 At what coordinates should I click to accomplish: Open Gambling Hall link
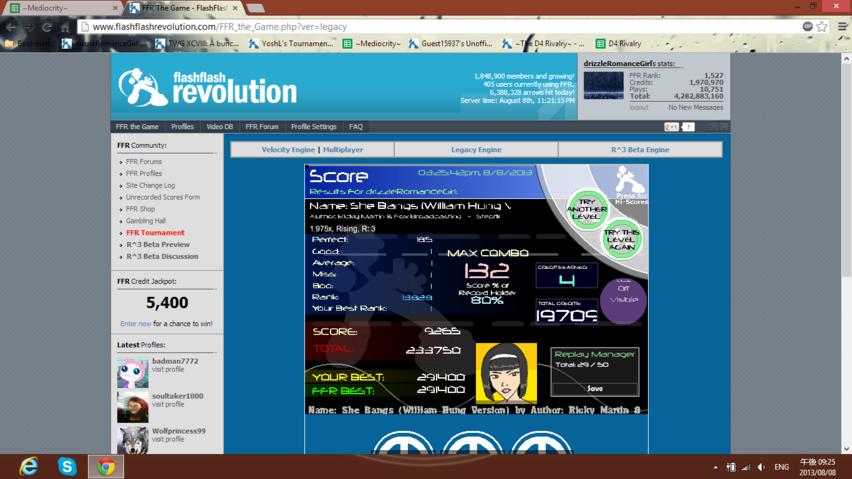pos(146,221)
